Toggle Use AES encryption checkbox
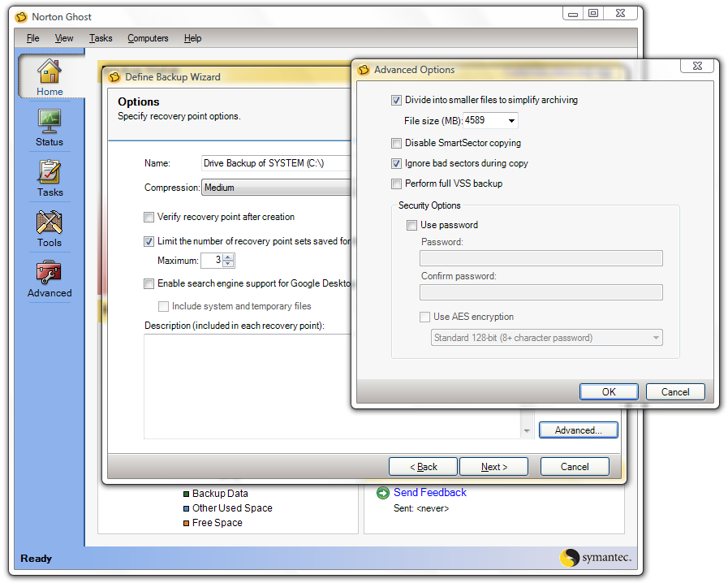Viewport: 728px width, 583px height. coord(424,317)
